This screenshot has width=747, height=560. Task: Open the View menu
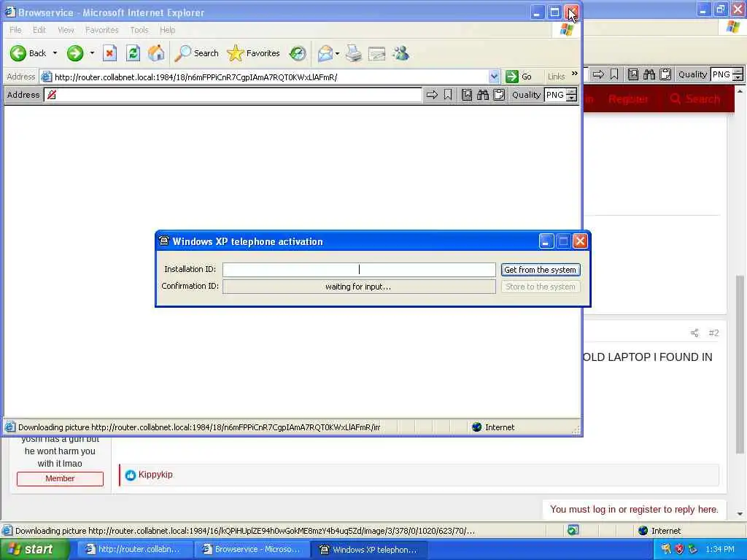66,30
